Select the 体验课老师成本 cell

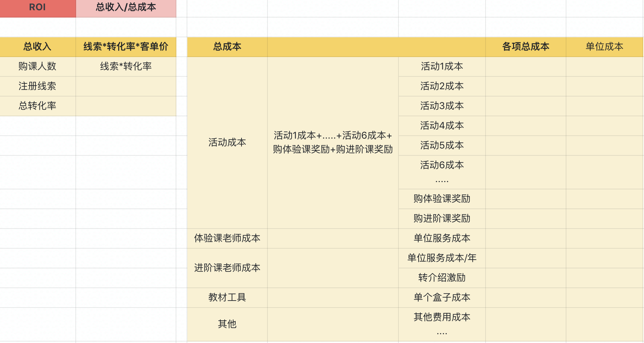point(227,238)
